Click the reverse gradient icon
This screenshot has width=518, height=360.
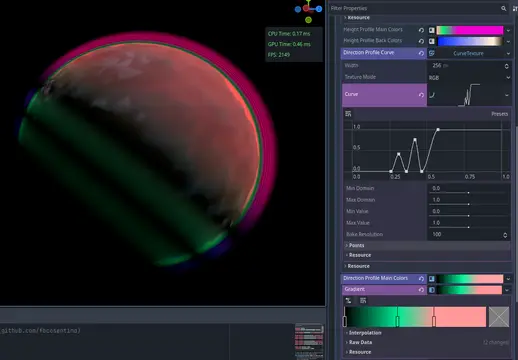click(348, 301)
